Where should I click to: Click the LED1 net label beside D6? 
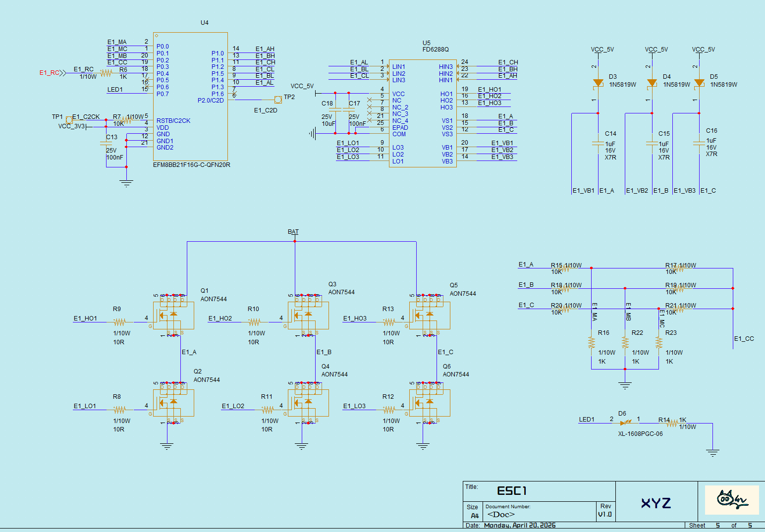587,420
